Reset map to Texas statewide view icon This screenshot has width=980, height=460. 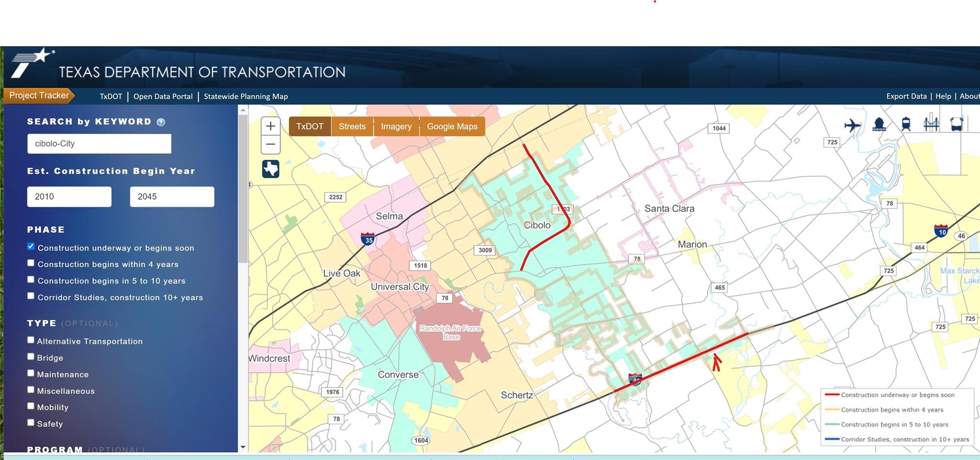pyautogui.click(x=270, y=169)
